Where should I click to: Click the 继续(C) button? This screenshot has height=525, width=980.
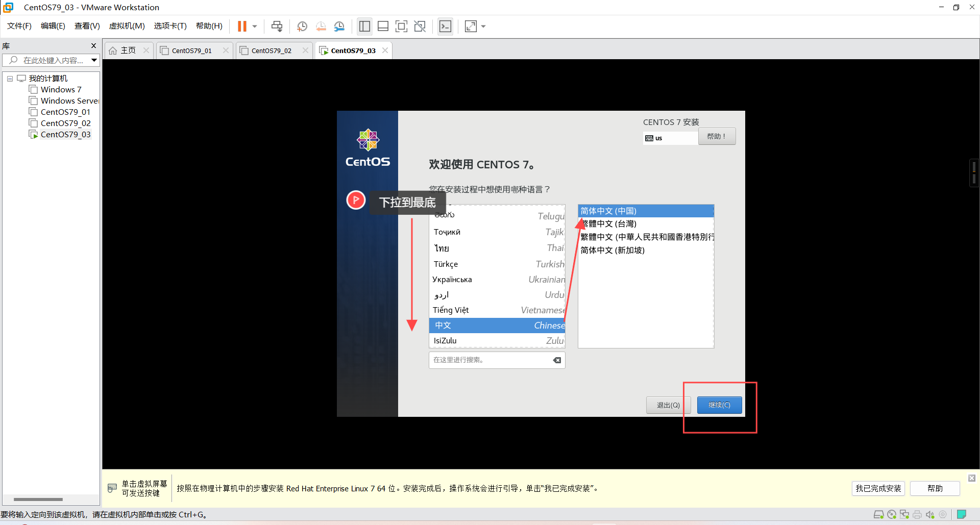[x=720, y=405]
